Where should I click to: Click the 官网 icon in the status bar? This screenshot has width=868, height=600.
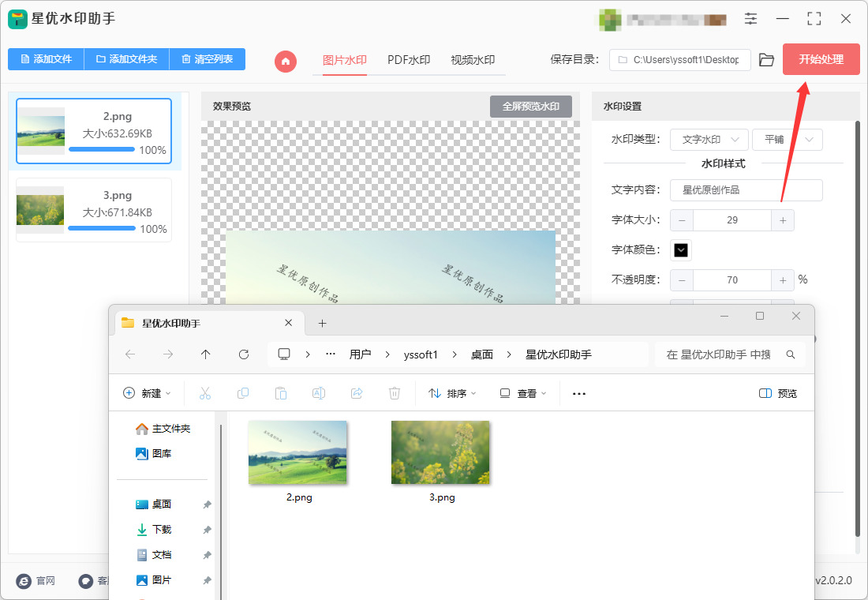tap(24, 580)
